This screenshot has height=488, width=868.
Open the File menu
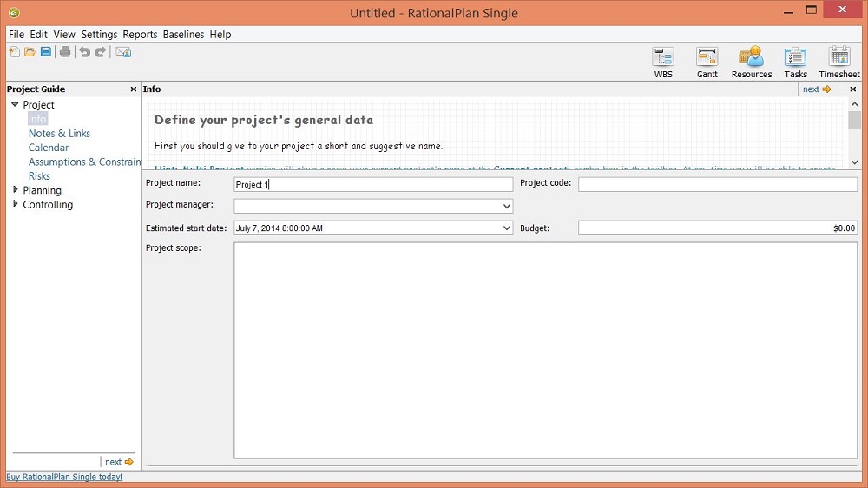[16, 35]
